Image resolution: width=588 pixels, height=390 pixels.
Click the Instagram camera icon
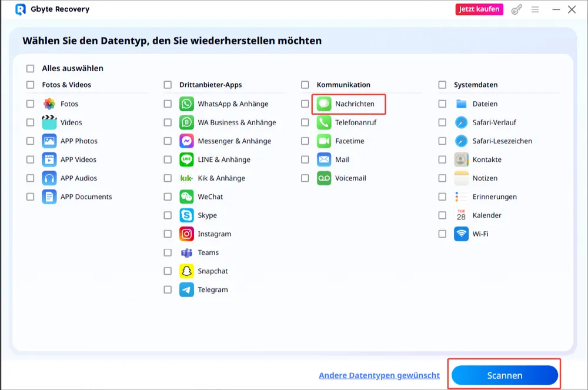point(186,234)
